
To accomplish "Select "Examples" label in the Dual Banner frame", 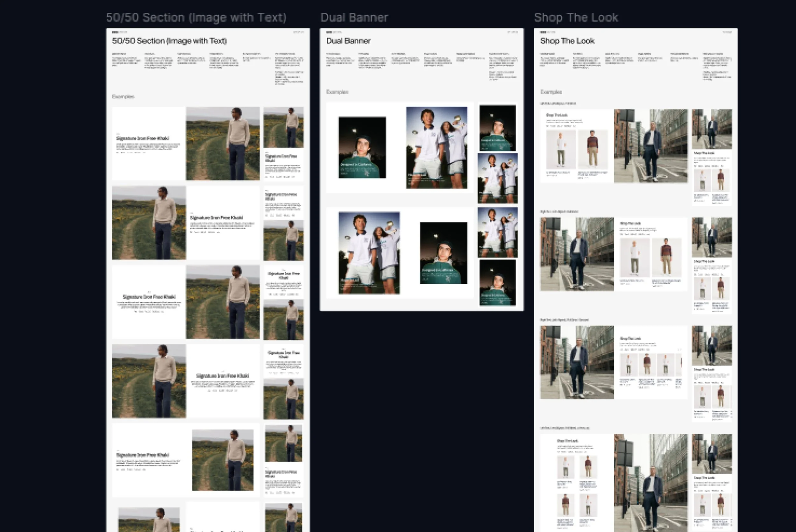I will click(x=337, y=92).
